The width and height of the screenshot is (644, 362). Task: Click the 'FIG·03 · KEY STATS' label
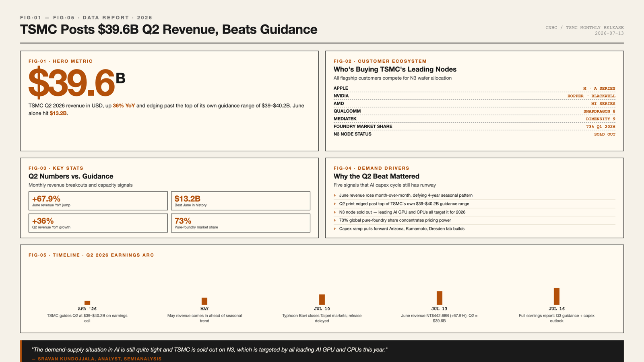point(56,168)
